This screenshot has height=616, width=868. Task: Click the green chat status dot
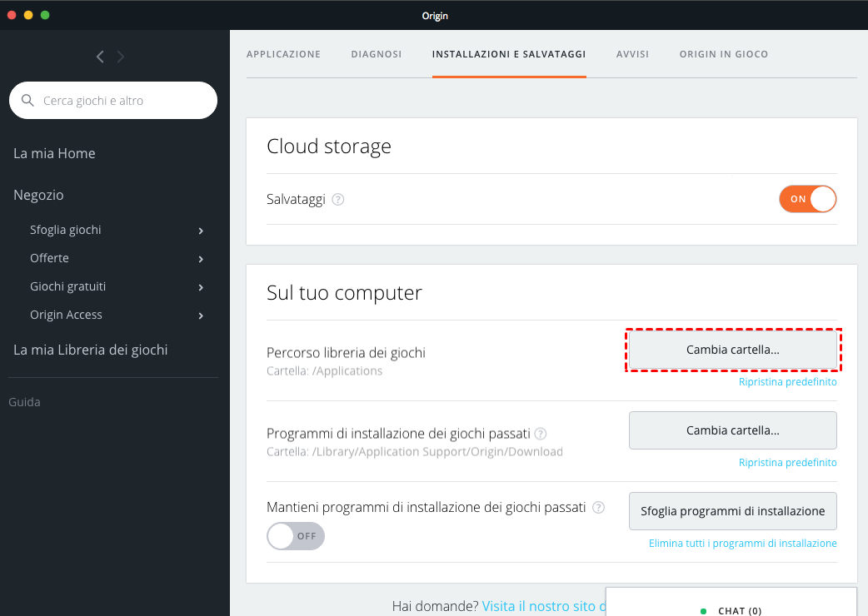pyautogui.click(x=704, y=611)
